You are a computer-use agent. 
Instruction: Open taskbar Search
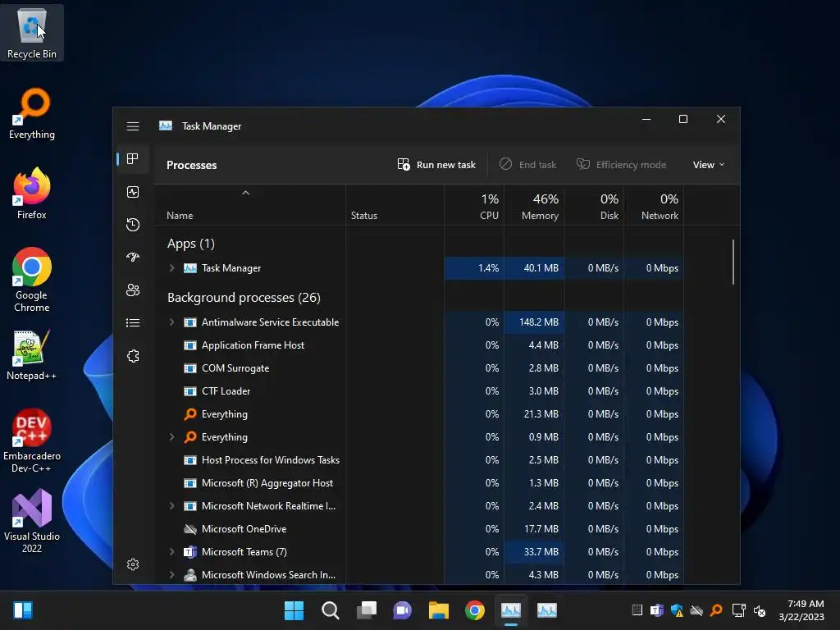[x=330, y=610]
